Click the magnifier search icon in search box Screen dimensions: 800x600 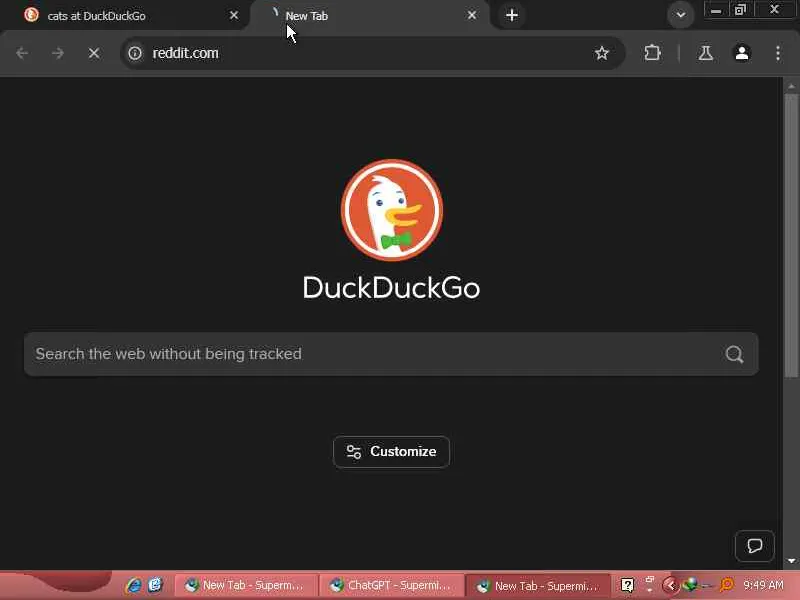tap(734, 354)
